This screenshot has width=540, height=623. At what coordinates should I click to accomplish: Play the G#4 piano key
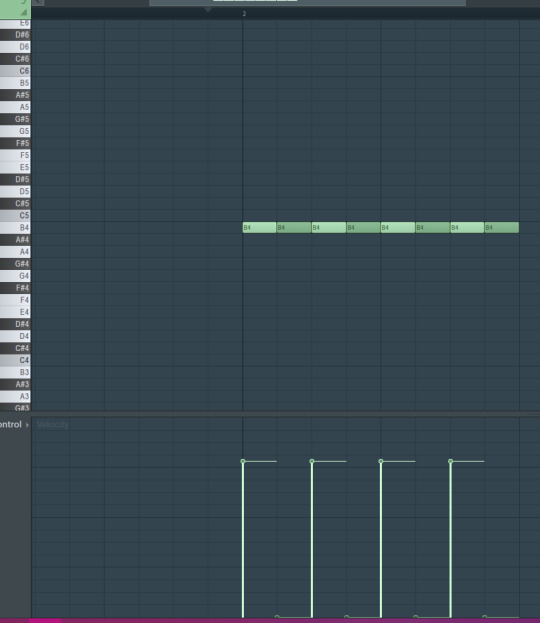point(15,264)
